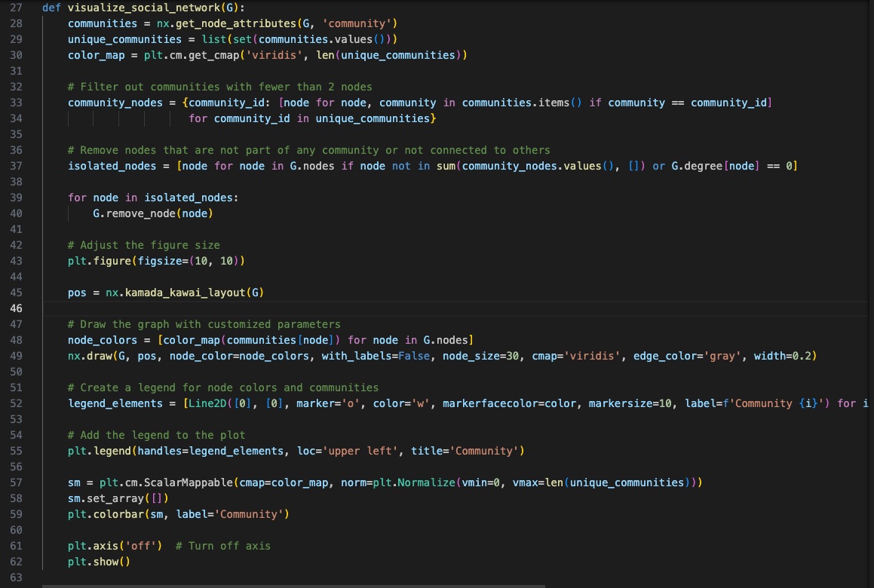The image size is (874, 588).
Task: Place cursor on sm.set_array([]) line
Action: tap(118, 498)
